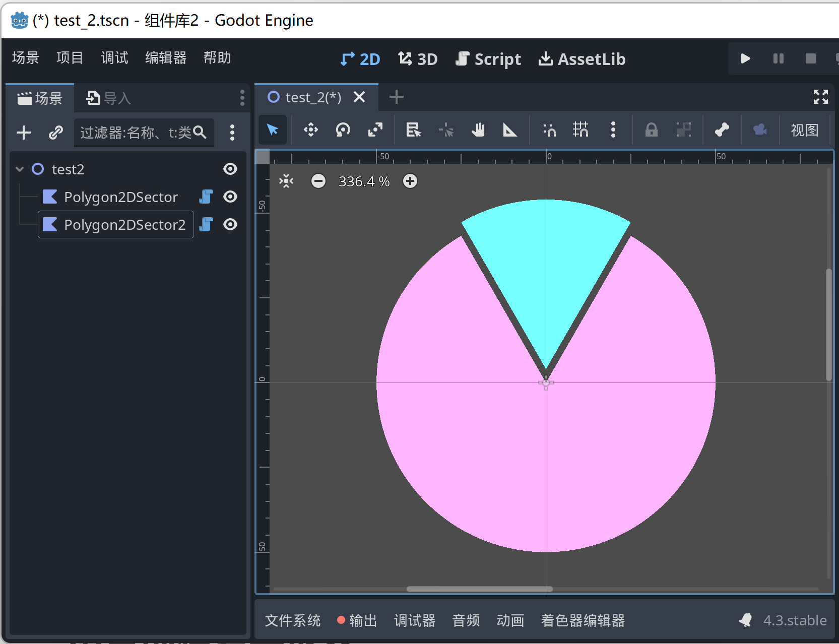Center view using the zoom-reset icon
The width and height of the screenshot is (839, 644).
pos(286,181)
